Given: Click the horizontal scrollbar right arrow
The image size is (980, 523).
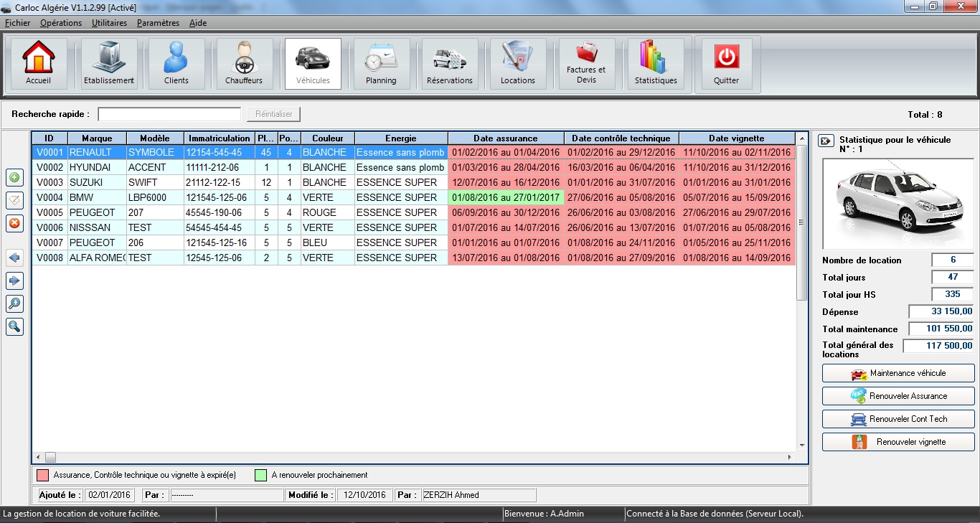Looking at the screenshot, I should (x=790, y=457).
